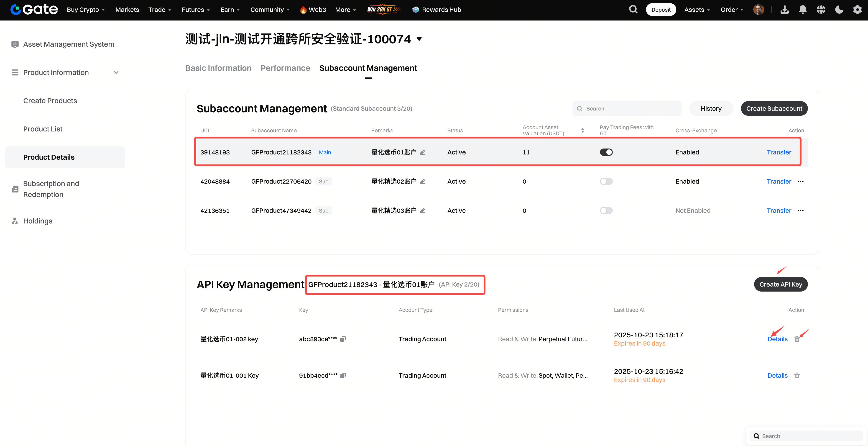This screenshot has width=868, height=446.
Task: Open more actions for GFProduct47349442
Action: [801, 211]
